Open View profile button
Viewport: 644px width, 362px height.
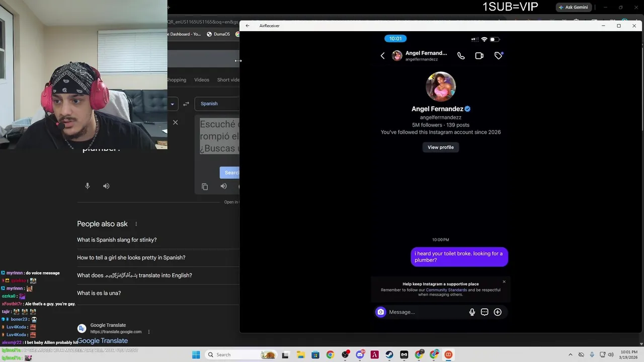click(441, 147)
